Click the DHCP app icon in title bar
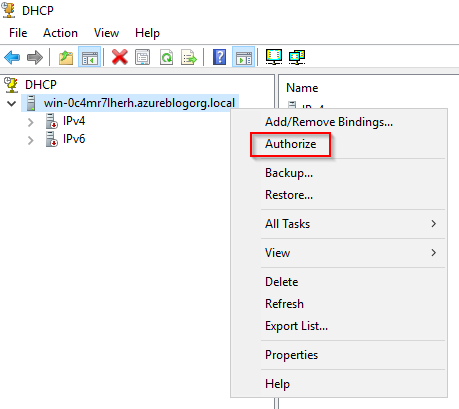 click(8, 10)
